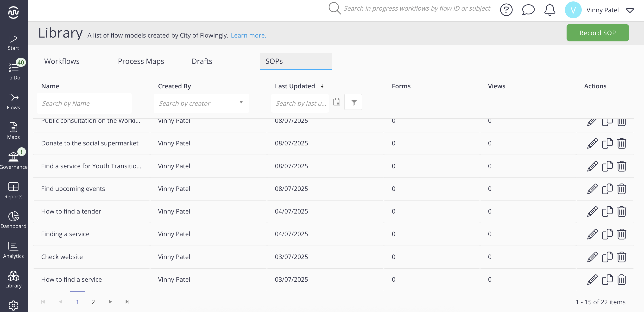The height and width of the screenshot is (312, 644).
Task: Duplicate the 'How to find a tender' SOP
Action: click(x=607, y=211)
